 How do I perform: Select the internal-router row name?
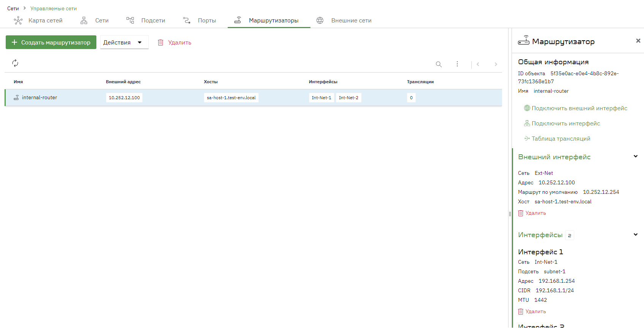point(39,98)
